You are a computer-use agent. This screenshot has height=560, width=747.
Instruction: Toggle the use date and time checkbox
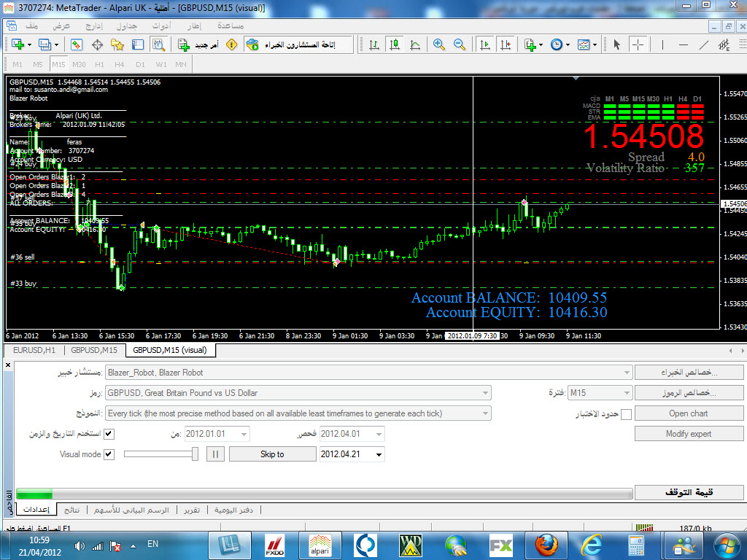[x=109, y=434]
